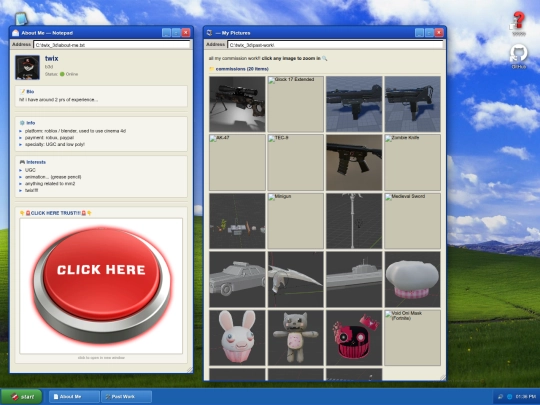Click 'click to open in new window' caption
Viewport: 540px width, 405px height.
(x=101, y=358)
